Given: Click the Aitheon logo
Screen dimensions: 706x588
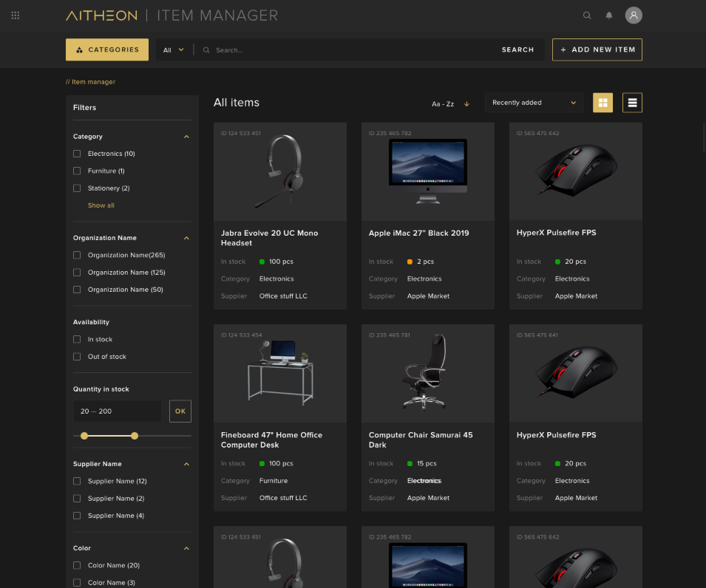Looking at the screenshot, I should pos(101,16).
